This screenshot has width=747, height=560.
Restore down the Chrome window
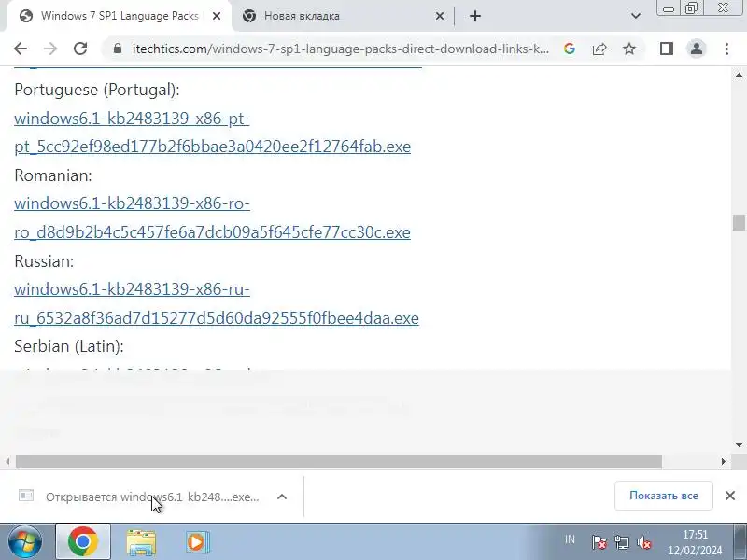tap(691, 8)
